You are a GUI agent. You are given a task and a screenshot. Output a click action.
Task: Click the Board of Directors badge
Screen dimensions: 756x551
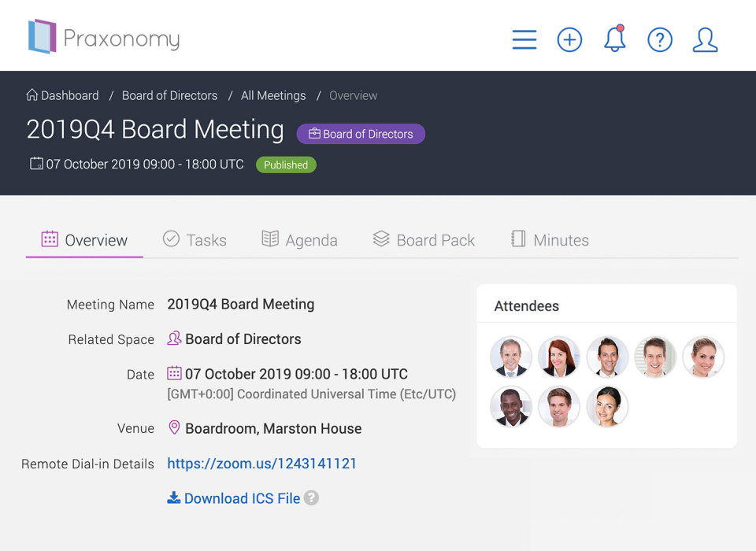(x=361, y=134)
